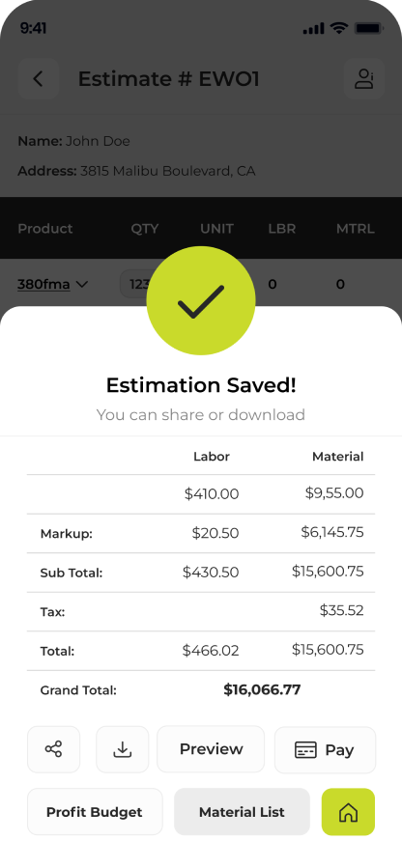Tap the back arrow in header
This screenshot has width=402, height=868.
pyautogui.click(x=39, y=78)
